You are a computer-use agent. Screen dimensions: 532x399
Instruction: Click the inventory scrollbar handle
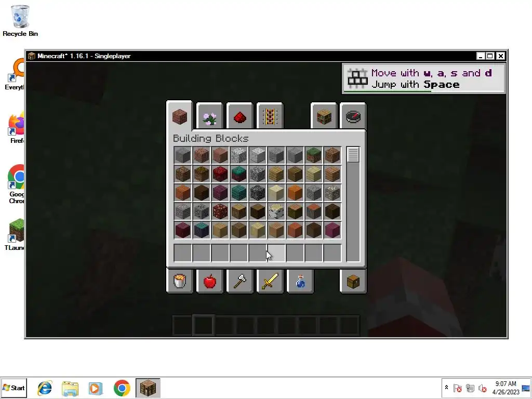[353, 155]
